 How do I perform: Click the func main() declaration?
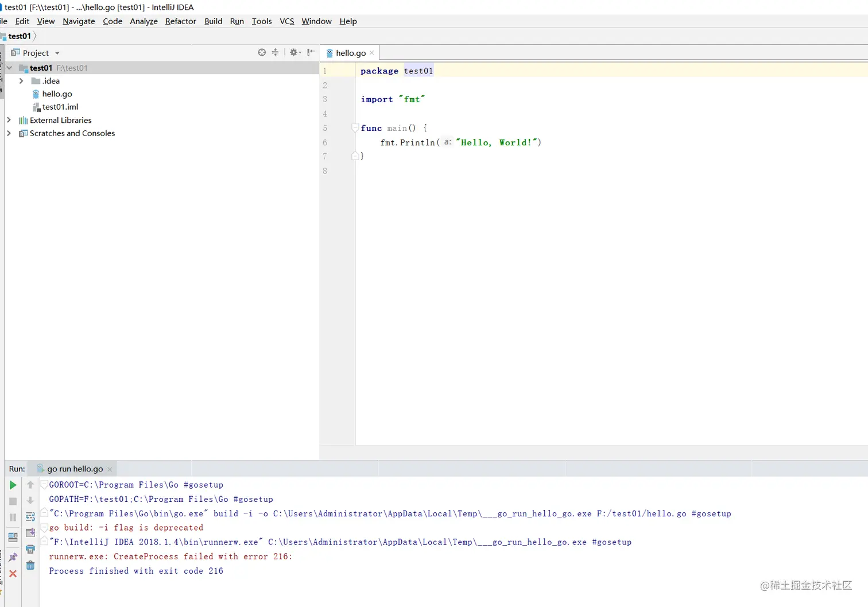[x=394, y=128]
